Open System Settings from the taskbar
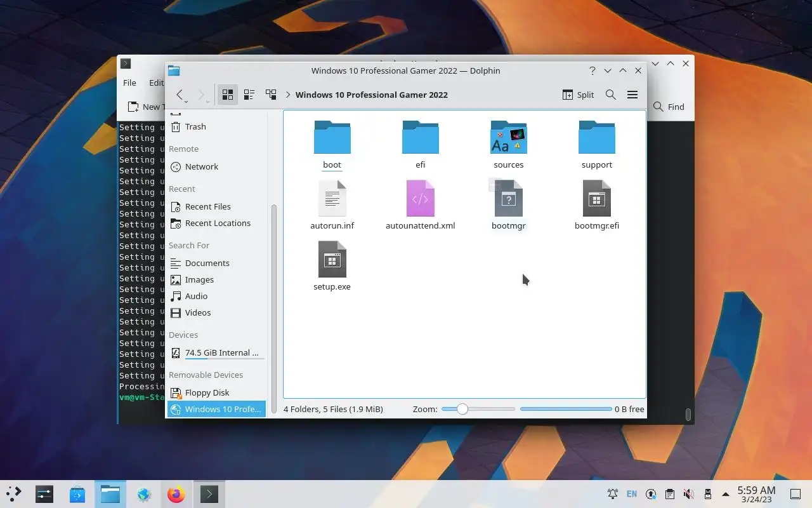 click(x=44, y=494)
